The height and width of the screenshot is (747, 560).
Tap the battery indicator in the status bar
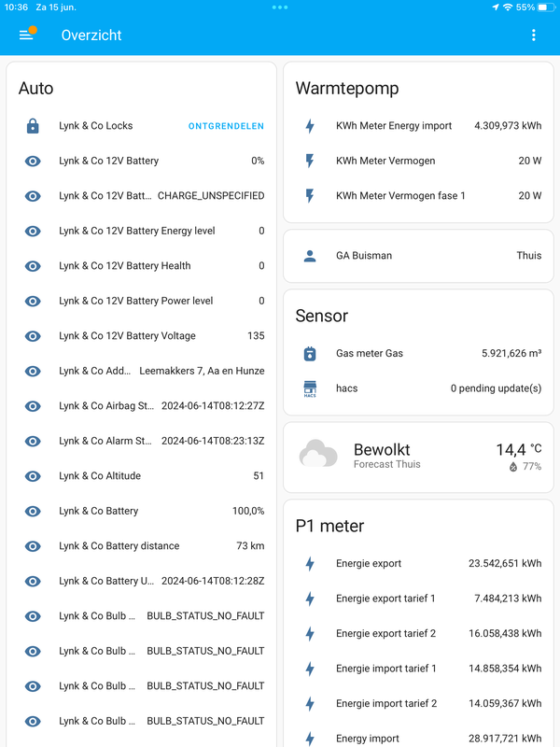(547, 7)
